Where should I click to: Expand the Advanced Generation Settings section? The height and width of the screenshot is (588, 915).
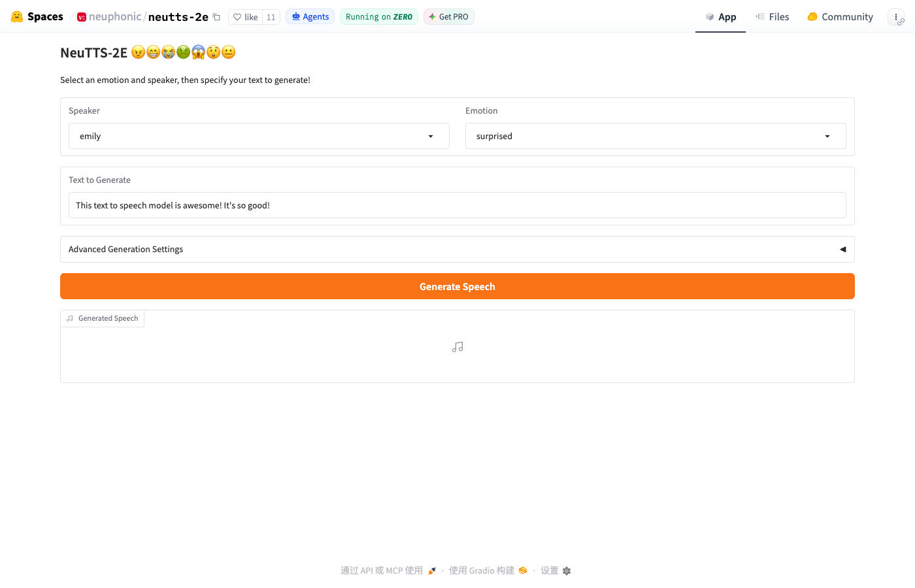pos(457,249)
